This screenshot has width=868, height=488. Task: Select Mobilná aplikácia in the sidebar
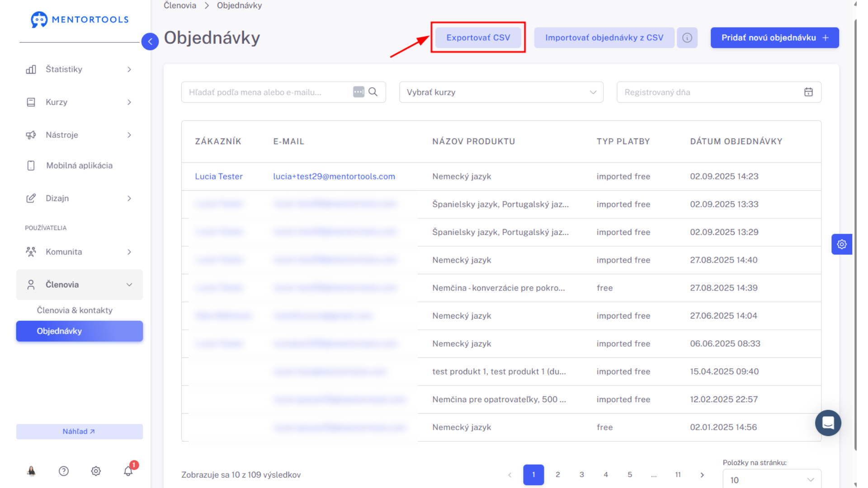(80, 165)
